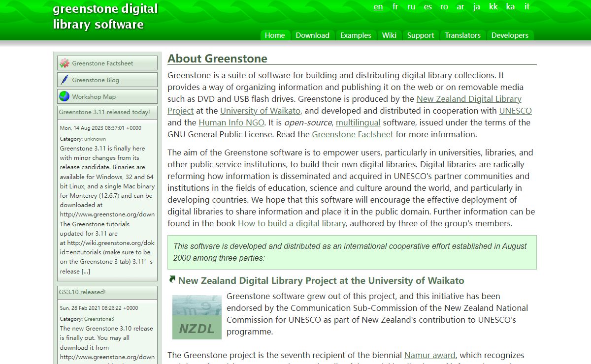Click the 'unknown' category link

[95, 139]
